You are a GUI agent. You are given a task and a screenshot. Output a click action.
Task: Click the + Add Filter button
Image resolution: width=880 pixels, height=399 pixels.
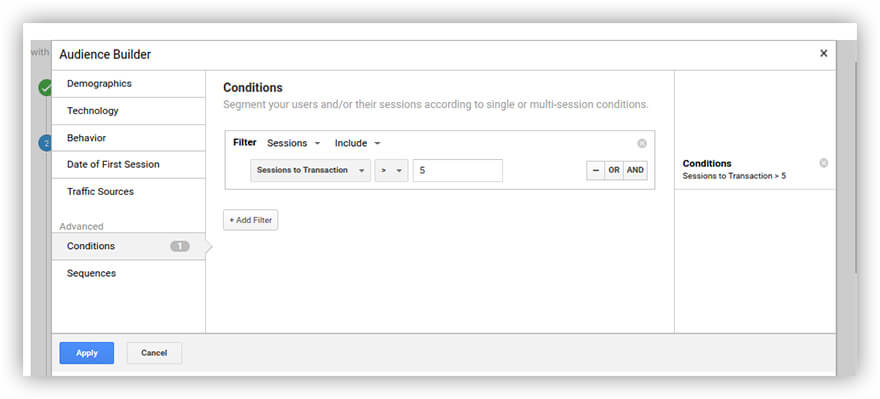point(250,220)
